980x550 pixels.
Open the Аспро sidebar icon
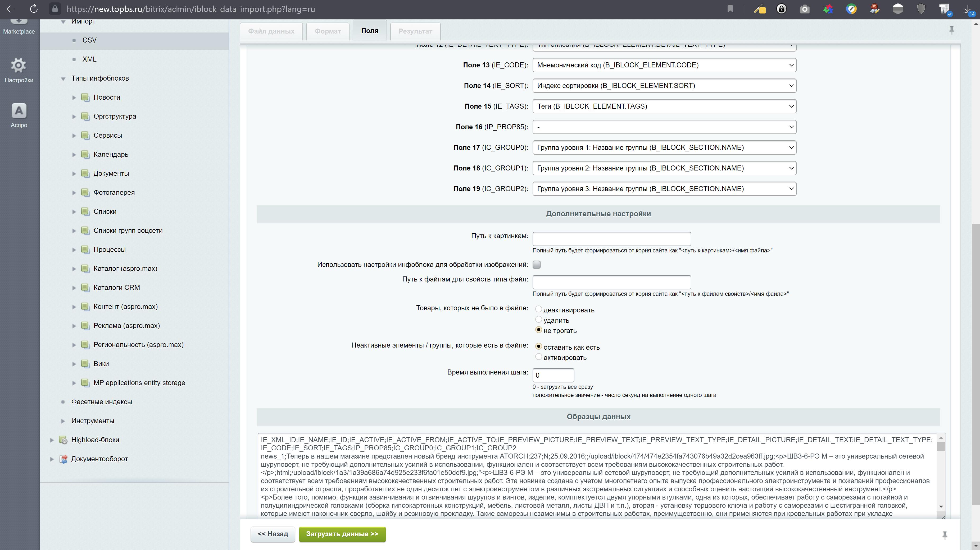coord(19,111)
